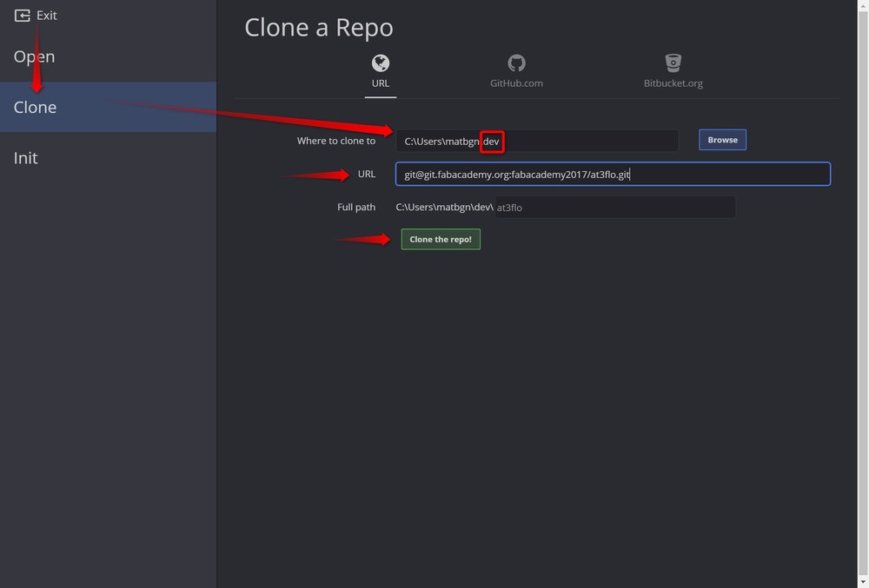869x588 pixels.
Task: Click the Browse button
Action: [x=722, y=139]
